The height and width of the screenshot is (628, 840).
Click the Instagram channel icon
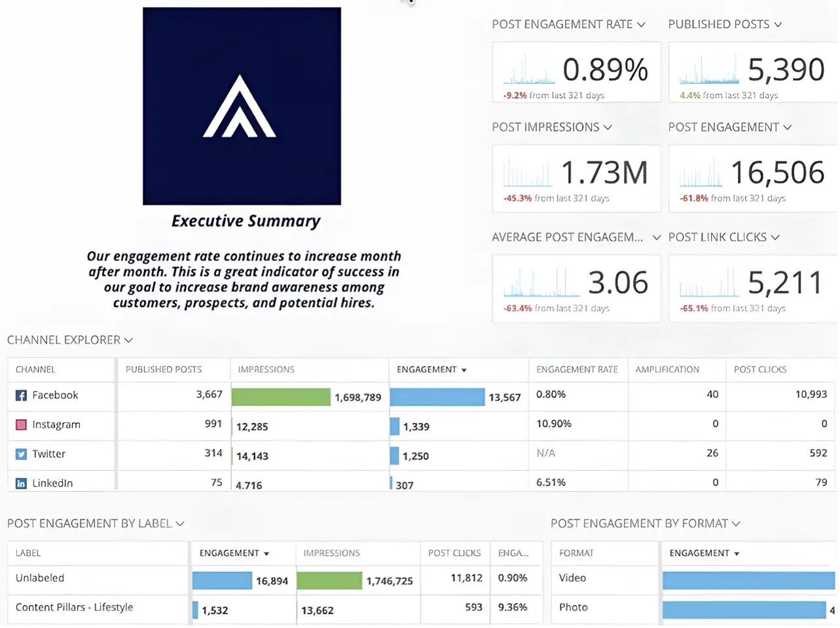[x=21, y=426]
